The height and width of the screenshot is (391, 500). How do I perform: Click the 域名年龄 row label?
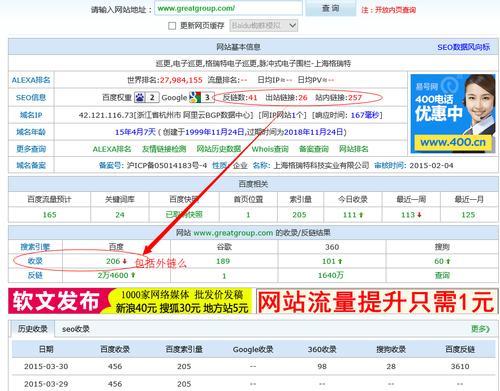pos(31,132)
